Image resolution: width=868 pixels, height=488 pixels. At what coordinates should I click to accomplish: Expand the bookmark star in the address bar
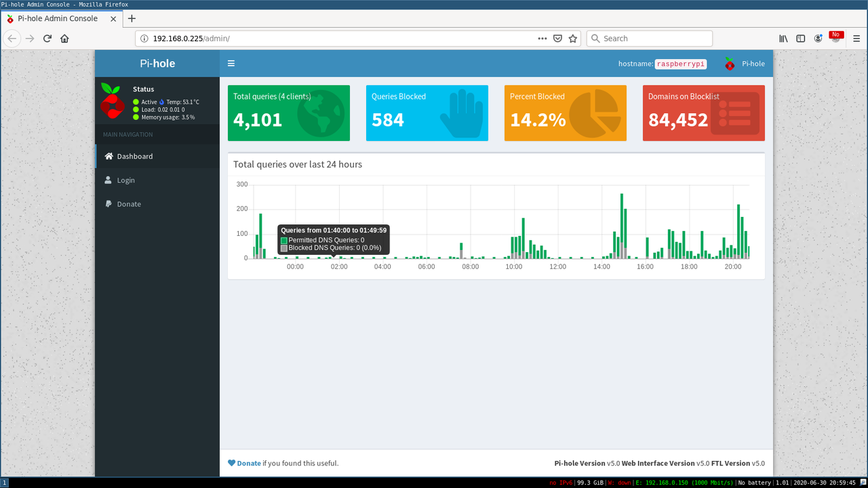point(572,39)
